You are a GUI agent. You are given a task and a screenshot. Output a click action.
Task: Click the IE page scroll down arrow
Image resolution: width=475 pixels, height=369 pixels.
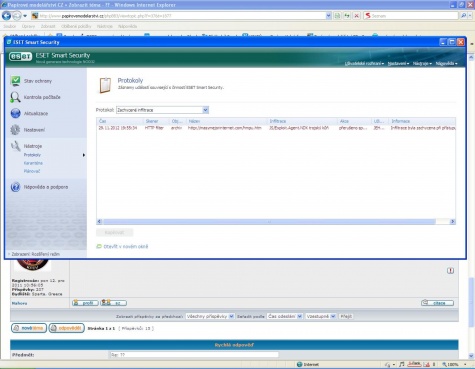pyautogui.click(x=471, y=356)
